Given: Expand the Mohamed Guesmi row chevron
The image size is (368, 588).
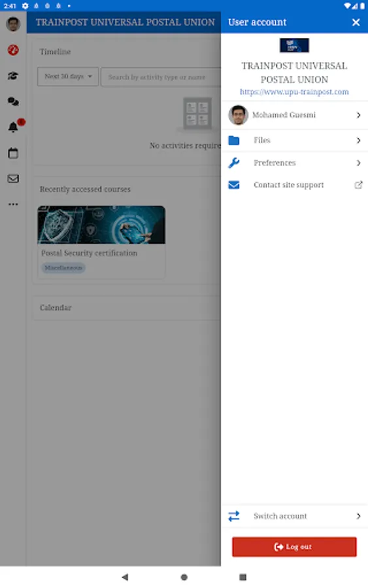Looking at the screenshot, I should click(x=359, y=115).
